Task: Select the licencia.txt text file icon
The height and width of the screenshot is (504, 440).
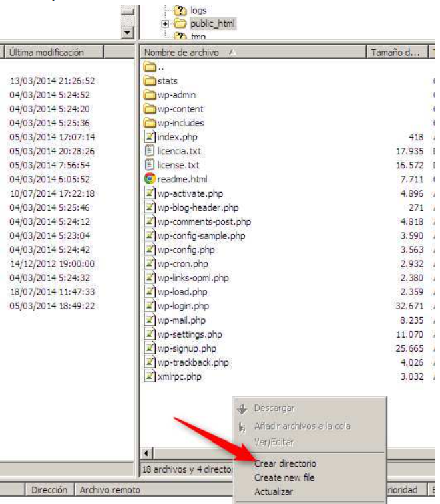Action: coord(150,151)
